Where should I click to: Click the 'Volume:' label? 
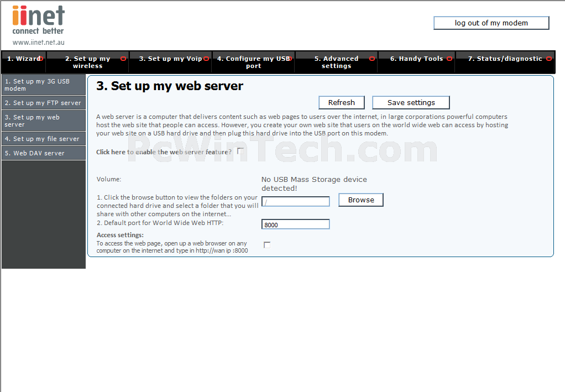pos(109,179)
